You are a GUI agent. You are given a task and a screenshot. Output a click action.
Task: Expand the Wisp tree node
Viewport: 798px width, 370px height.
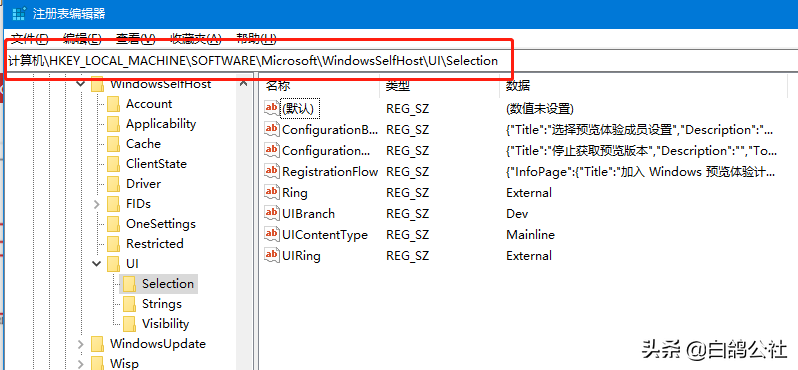tap(80, 364)
